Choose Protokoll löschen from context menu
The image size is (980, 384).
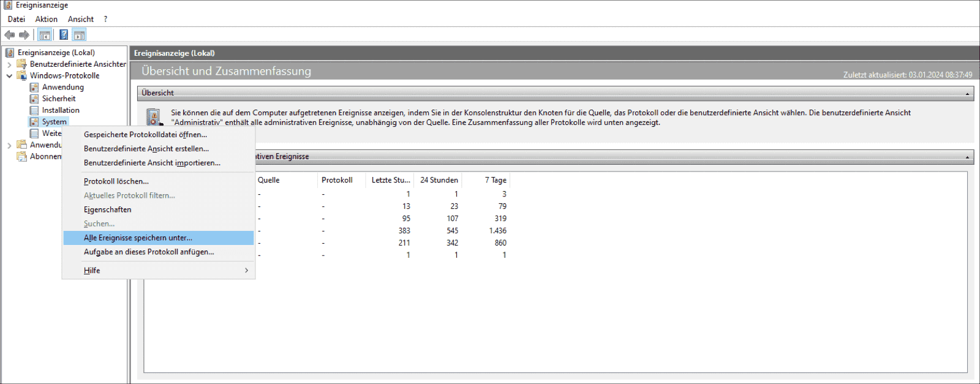click(x=159, y=181)
